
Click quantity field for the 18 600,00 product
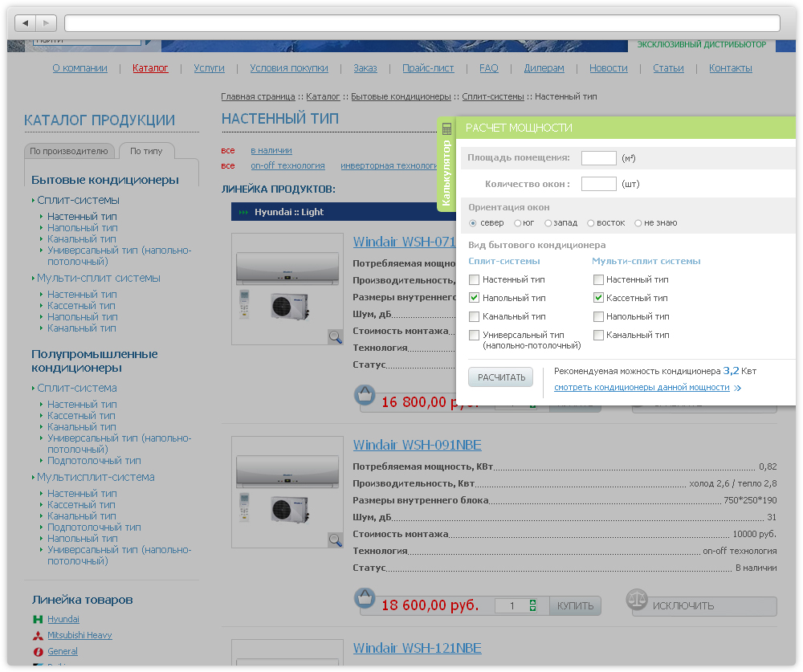[512, 606]
